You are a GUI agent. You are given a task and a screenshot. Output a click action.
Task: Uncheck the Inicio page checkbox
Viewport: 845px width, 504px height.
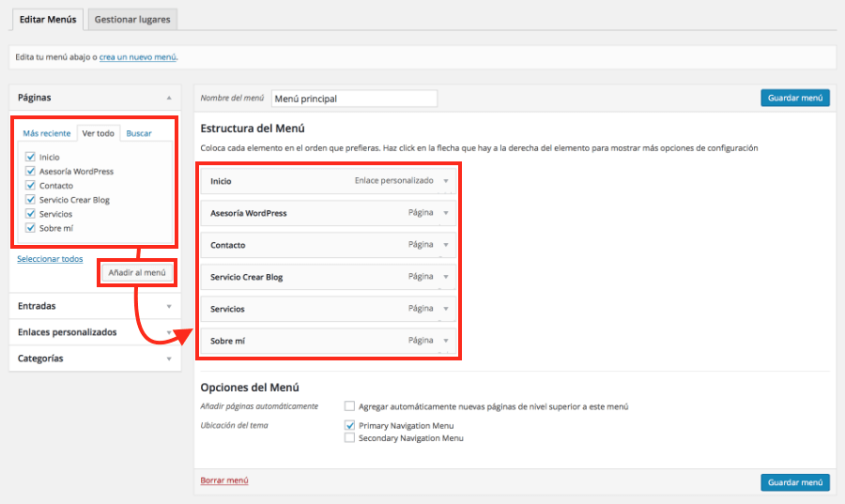[x=31, y=158]
